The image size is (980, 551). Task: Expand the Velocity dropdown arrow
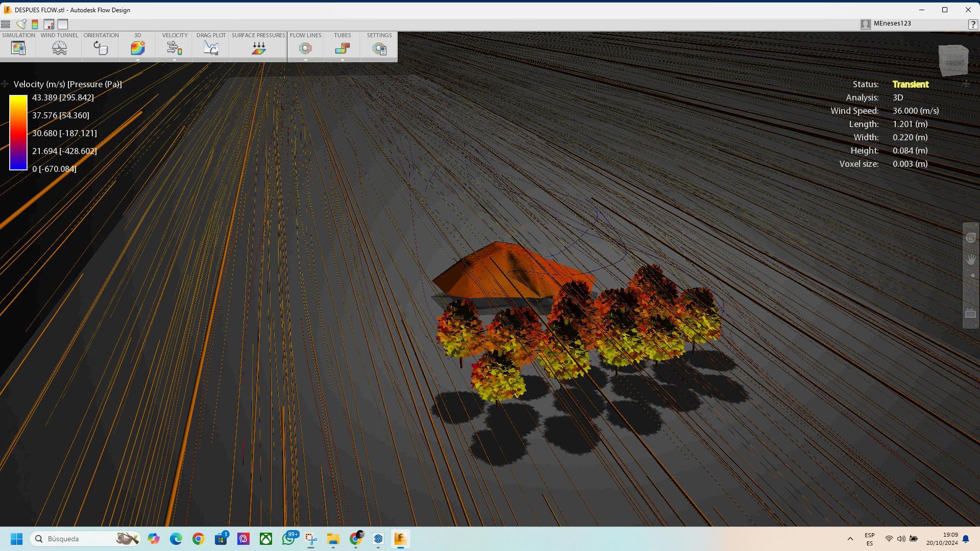(175, 60)
